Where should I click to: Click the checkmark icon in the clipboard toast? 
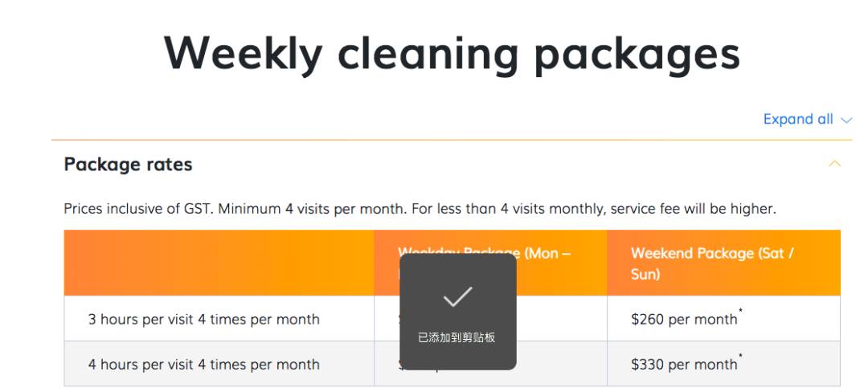(457, 297)
